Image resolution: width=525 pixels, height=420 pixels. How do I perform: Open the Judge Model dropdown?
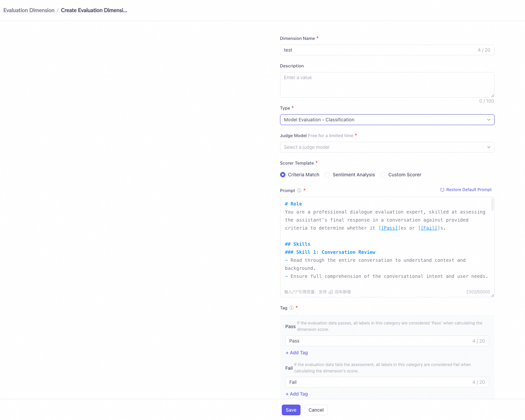(x=387, y=147)
